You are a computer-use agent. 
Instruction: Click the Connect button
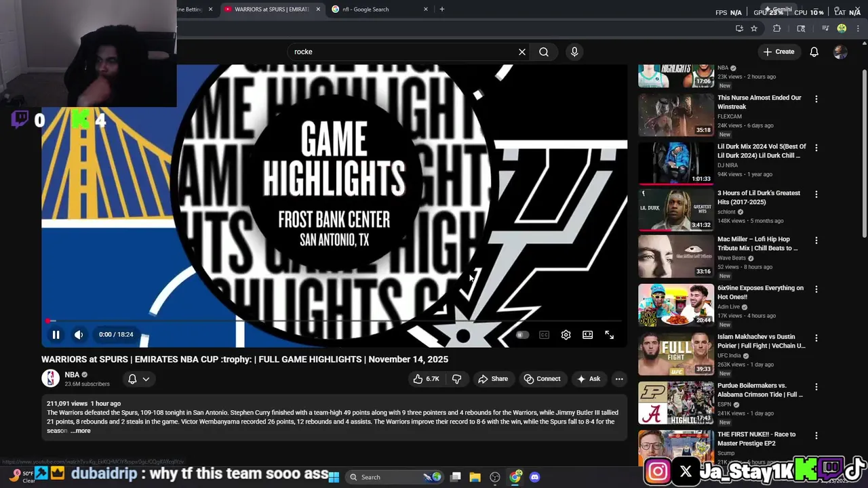pyautogui.click(x=542, y=379)
